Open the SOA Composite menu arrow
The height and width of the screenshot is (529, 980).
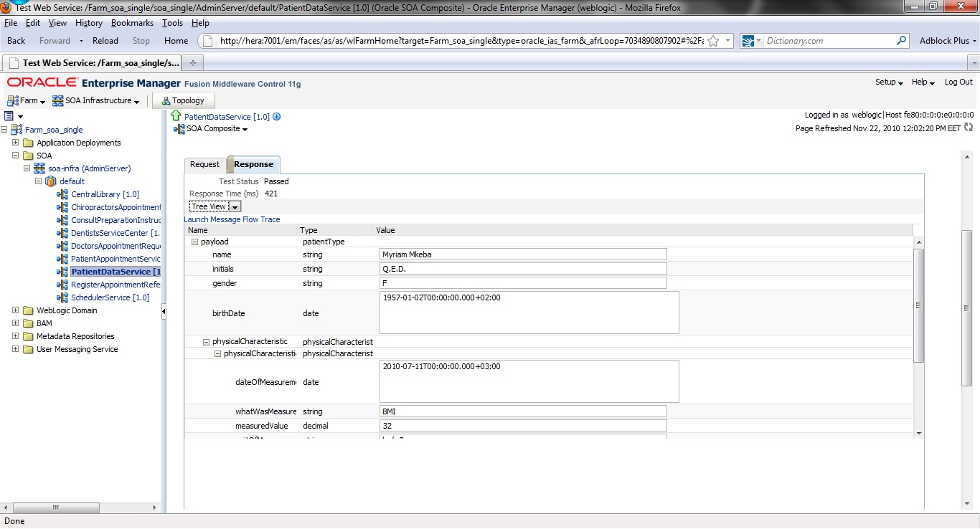pos(243,129)
